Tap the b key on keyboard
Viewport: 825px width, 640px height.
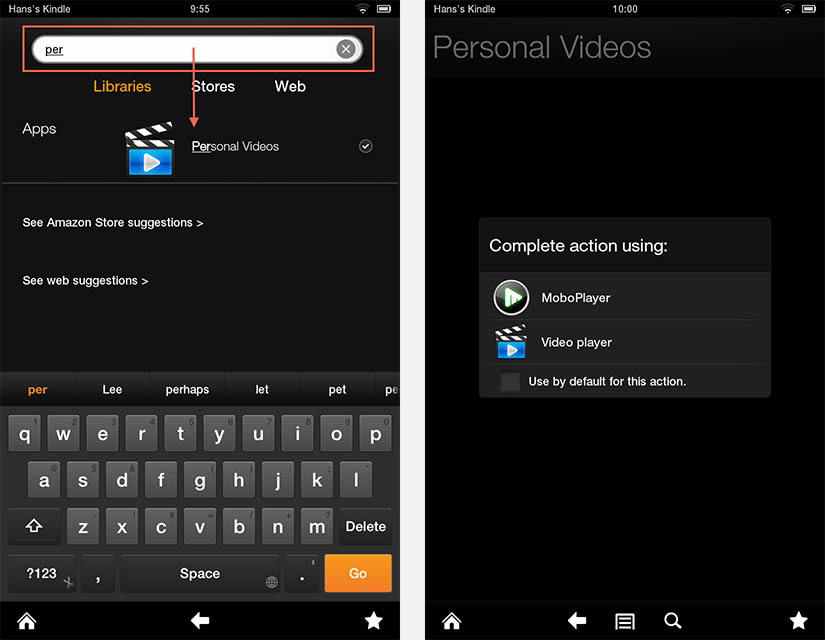pyautogui.click(x=239, y=526)
